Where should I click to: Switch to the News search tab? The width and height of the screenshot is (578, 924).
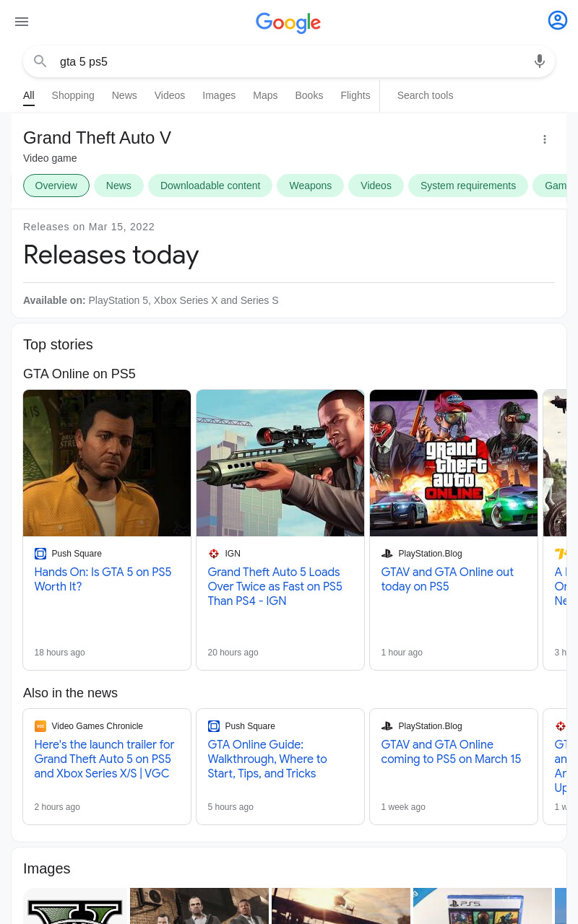tap(124, 95)
